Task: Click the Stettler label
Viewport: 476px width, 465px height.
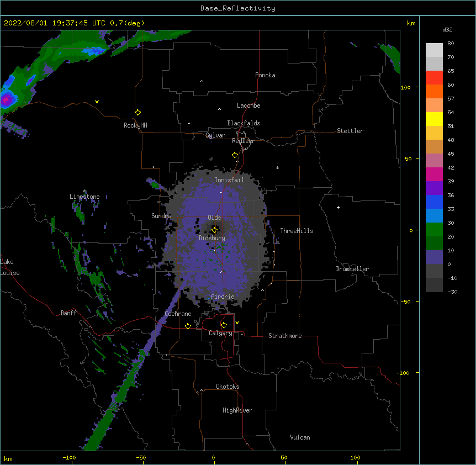Action: (x=350, y=131)
